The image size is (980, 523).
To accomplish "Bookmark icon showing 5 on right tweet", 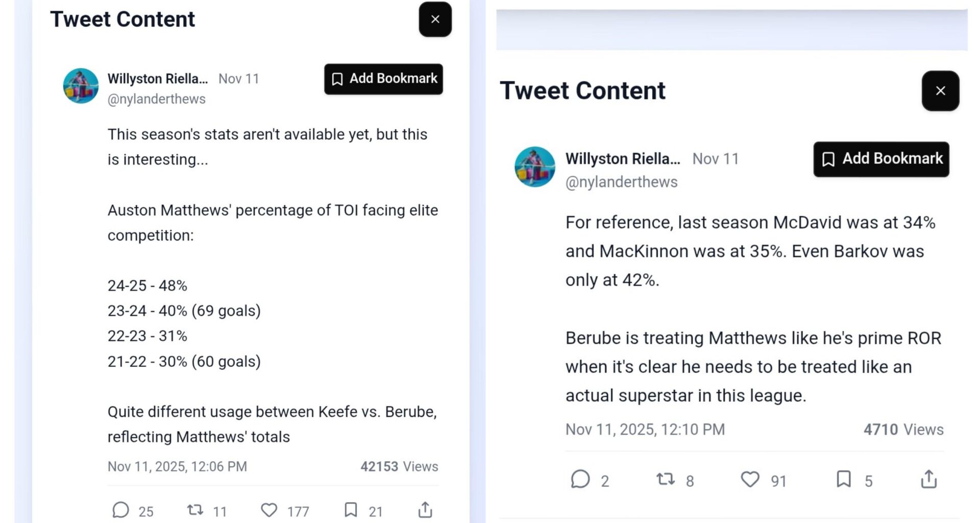I will 844,480.
